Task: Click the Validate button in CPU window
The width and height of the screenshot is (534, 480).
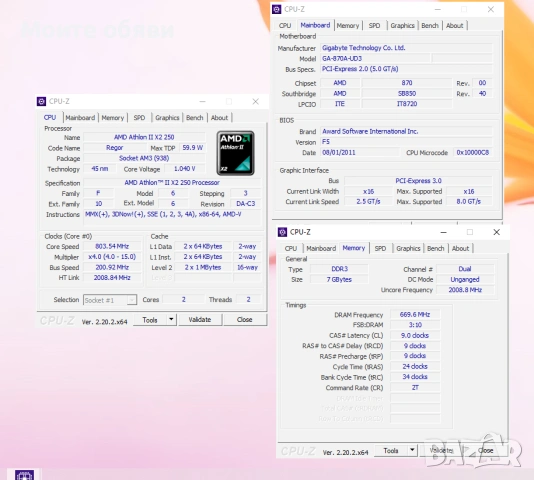Action: [200, 320]
